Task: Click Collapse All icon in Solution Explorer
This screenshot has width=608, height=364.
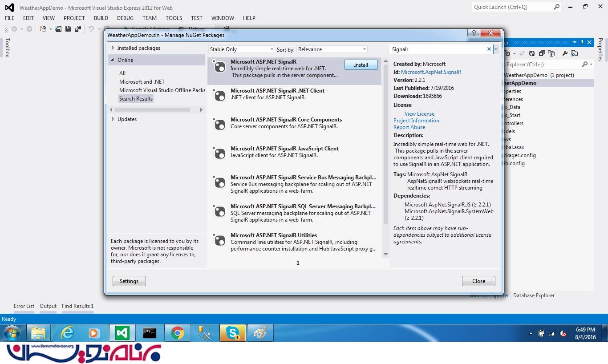Action: coord(542,53)
